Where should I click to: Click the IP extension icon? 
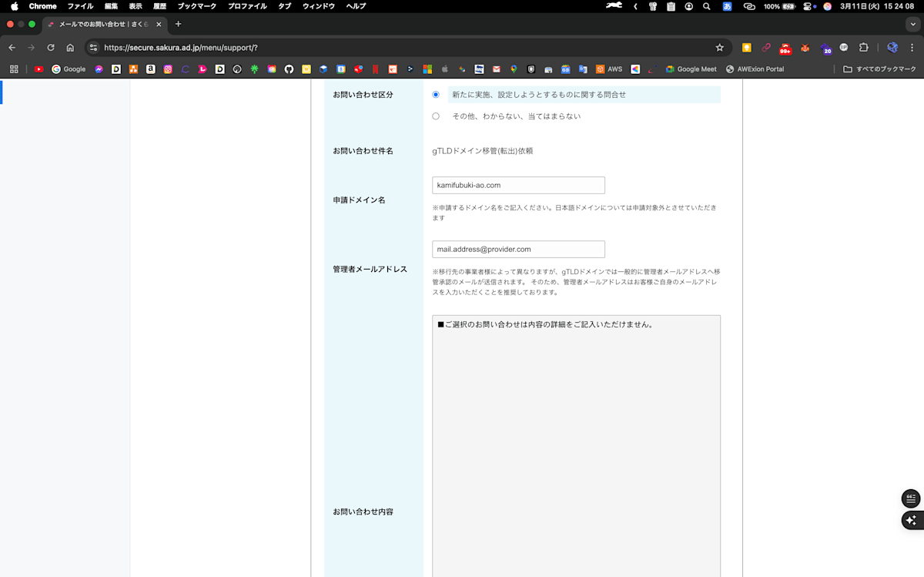coord(844,48)
